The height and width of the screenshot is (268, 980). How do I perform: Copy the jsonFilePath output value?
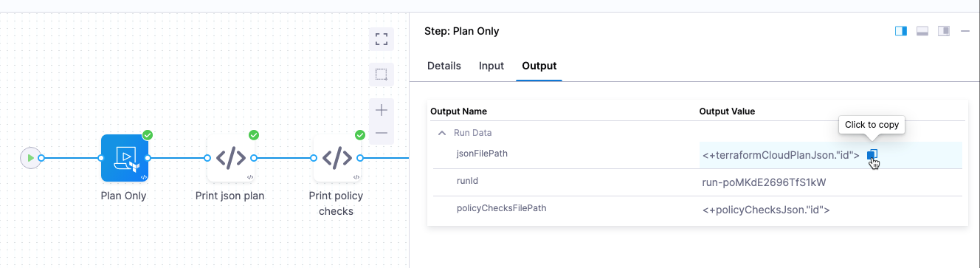(872, 155)
